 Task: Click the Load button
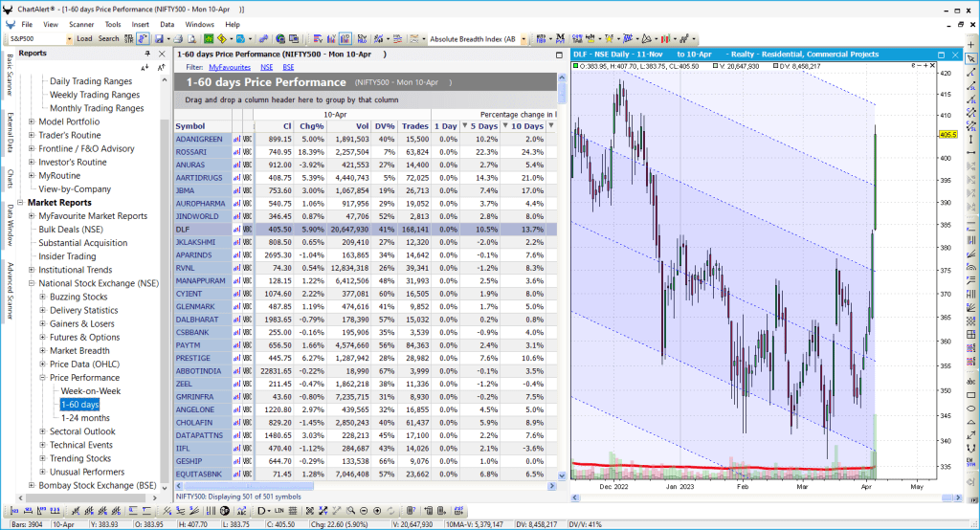coord(84,39)
